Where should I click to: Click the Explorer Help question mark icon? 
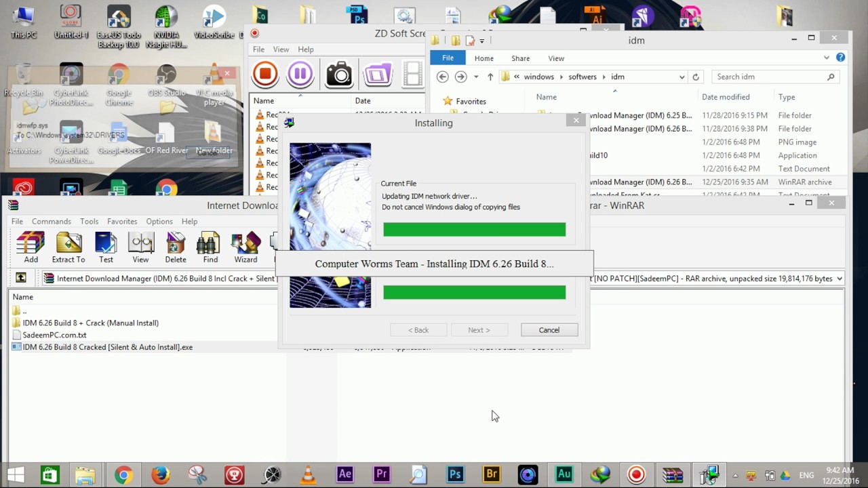(x=840, y=58)
